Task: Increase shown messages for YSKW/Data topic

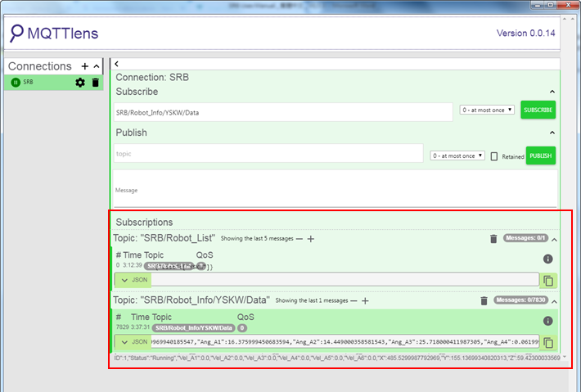Action: pyautogui.click(x=365, y=301)
